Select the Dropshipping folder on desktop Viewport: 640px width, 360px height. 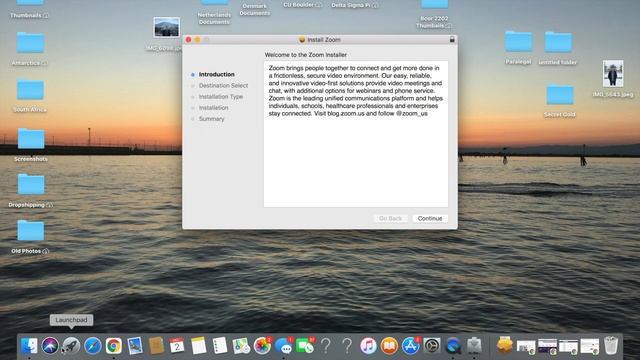(31, 184)
